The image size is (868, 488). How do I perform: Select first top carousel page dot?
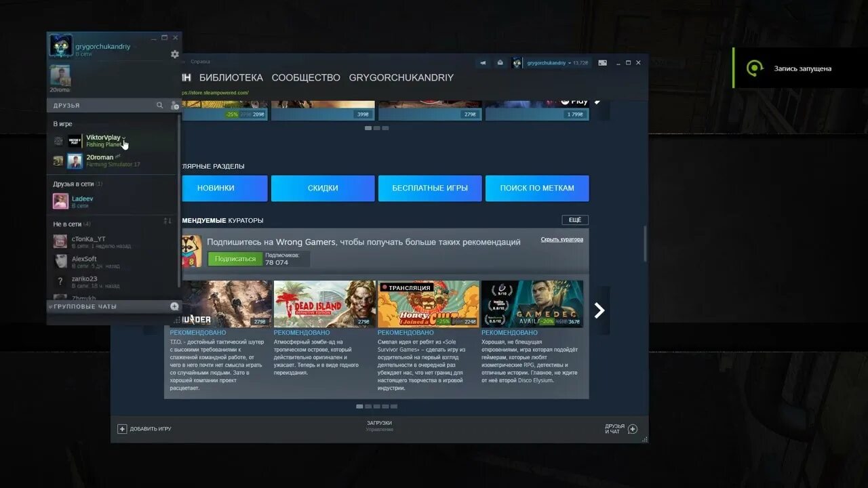(x=368, y=128)
